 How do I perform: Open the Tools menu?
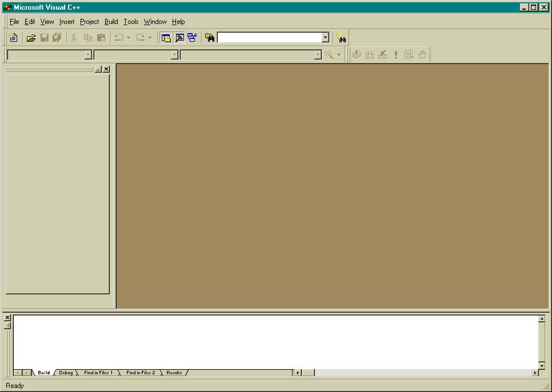[131, 22]
